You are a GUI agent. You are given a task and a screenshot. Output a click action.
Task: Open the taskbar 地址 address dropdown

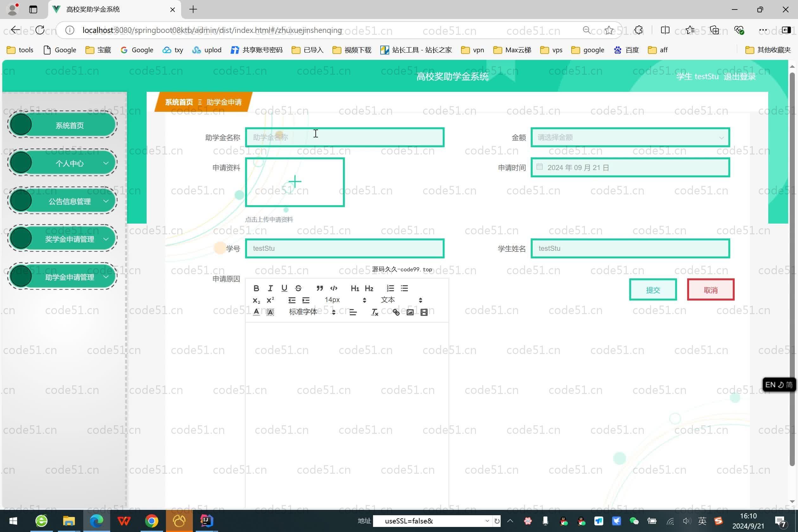pos(487,521)
